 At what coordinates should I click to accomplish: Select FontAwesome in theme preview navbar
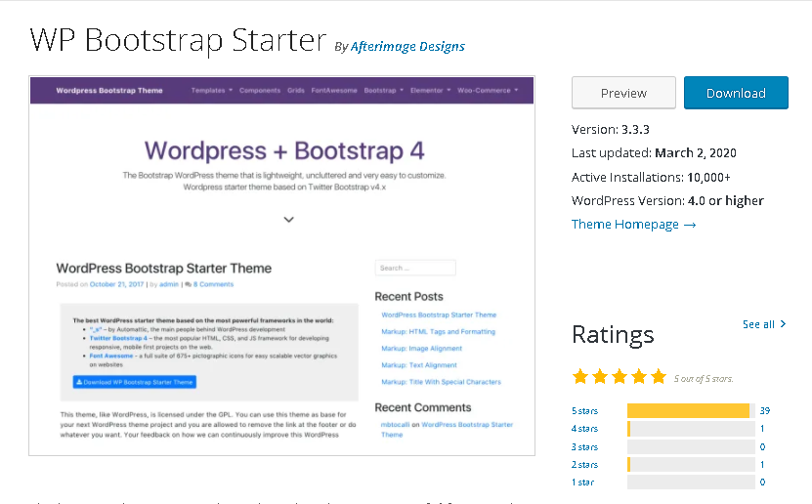point(334,91)
